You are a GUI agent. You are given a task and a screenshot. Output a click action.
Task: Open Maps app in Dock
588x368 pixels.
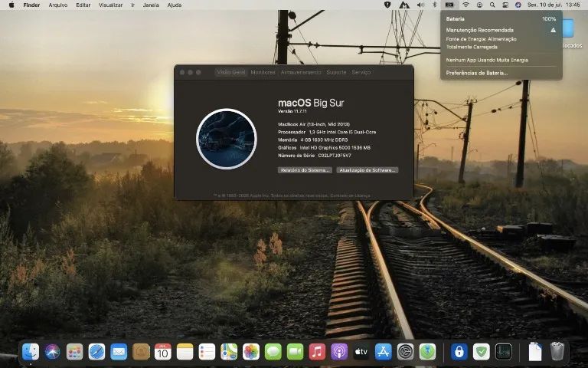(229, 352)
